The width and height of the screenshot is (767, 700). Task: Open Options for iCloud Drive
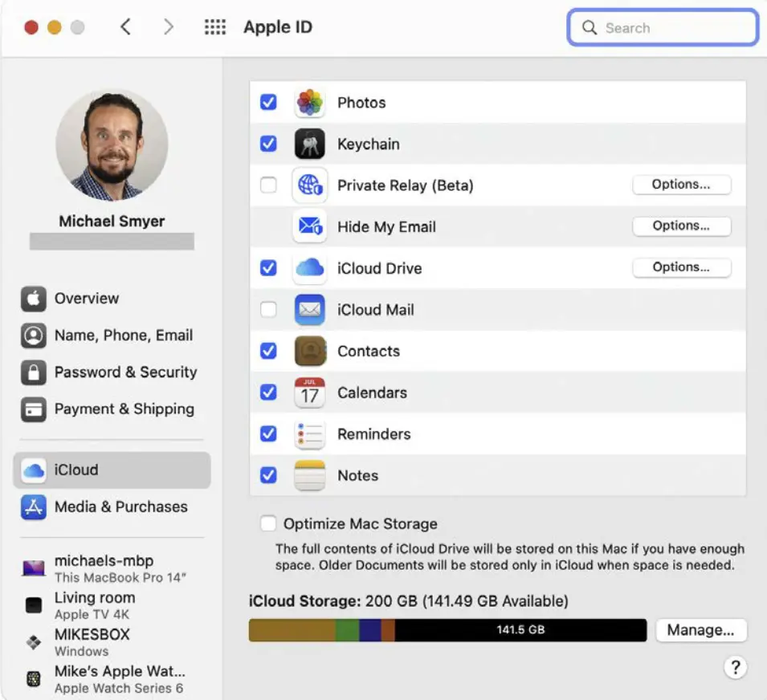tap(681, 267)
